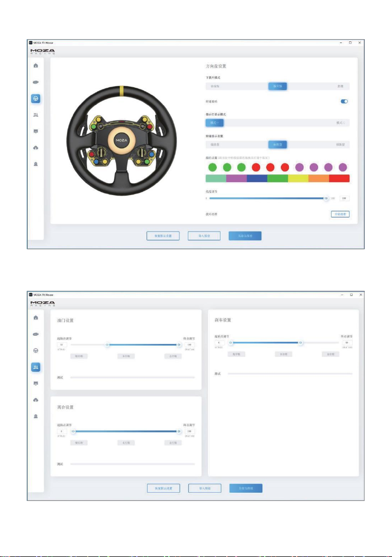Pick the blue swatch in the color palette bar

257,178
